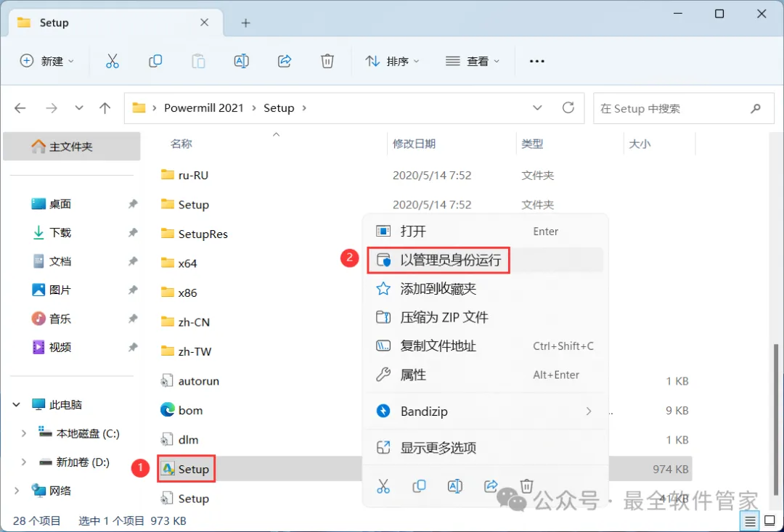Click the Share icon in the toolbar
The width and height of the screenshot is (784, 532).
pyautogui.click(x=285, y=61)
